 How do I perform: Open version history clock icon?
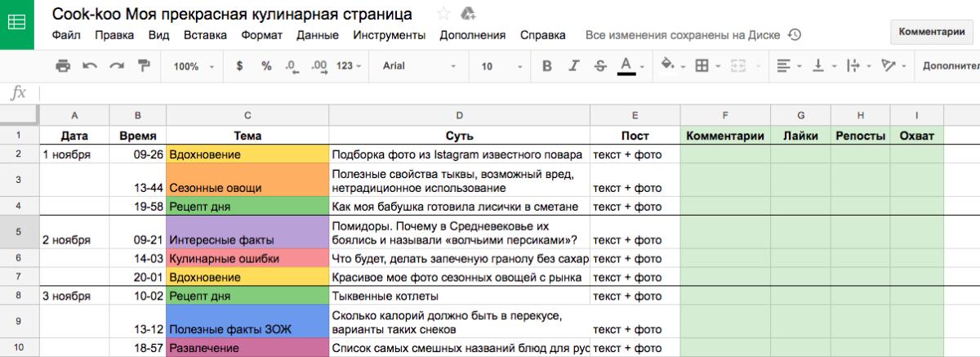(794, 35)
